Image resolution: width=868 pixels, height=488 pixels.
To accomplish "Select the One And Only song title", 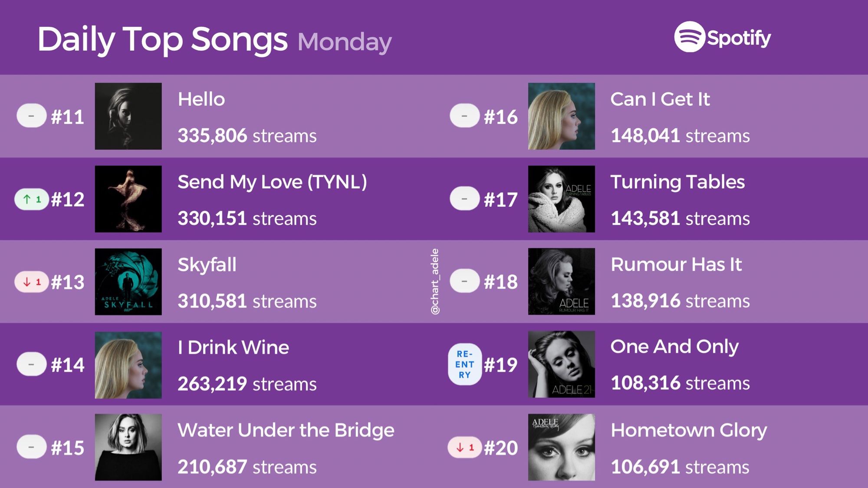I will pyautogui.click(x=674, y=347).
